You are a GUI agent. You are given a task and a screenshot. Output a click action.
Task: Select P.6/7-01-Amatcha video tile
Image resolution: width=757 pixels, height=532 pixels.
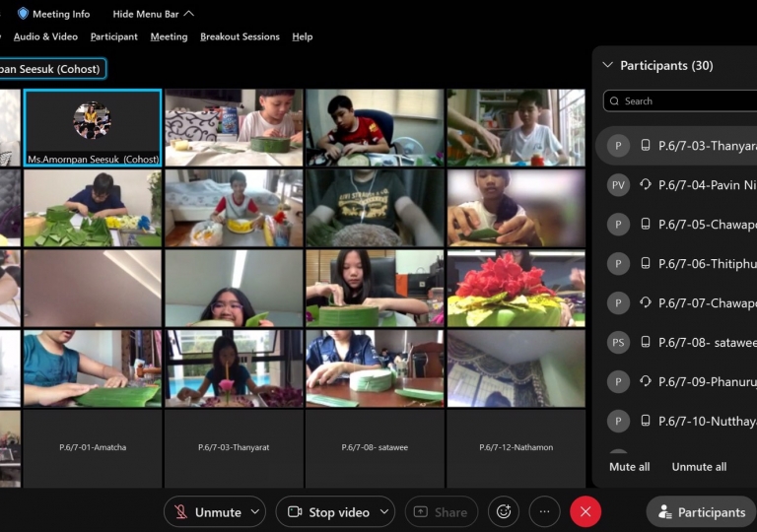click(93, 448)
